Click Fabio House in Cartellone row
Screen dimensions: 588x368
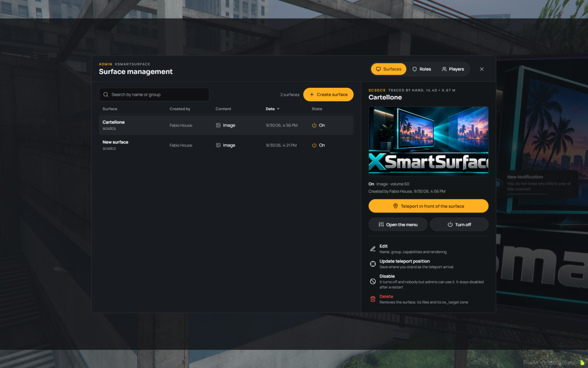point(181,125)
